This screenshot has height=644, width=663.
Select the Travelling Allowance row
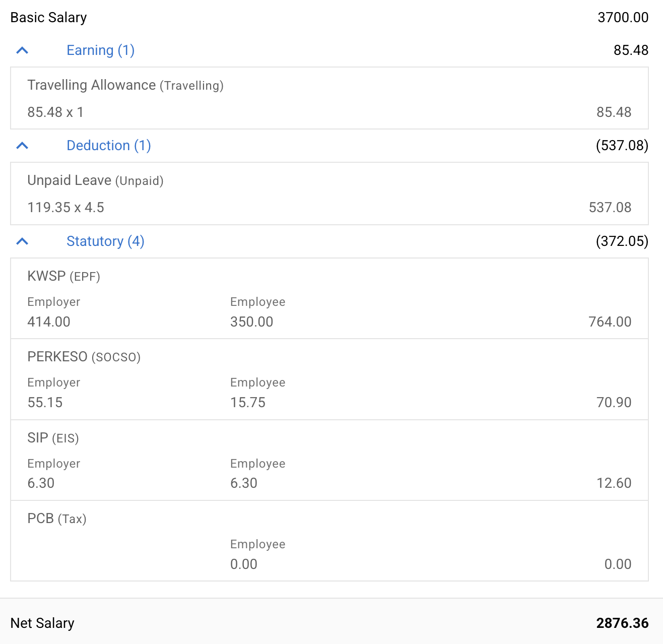[x=329, y=98]
